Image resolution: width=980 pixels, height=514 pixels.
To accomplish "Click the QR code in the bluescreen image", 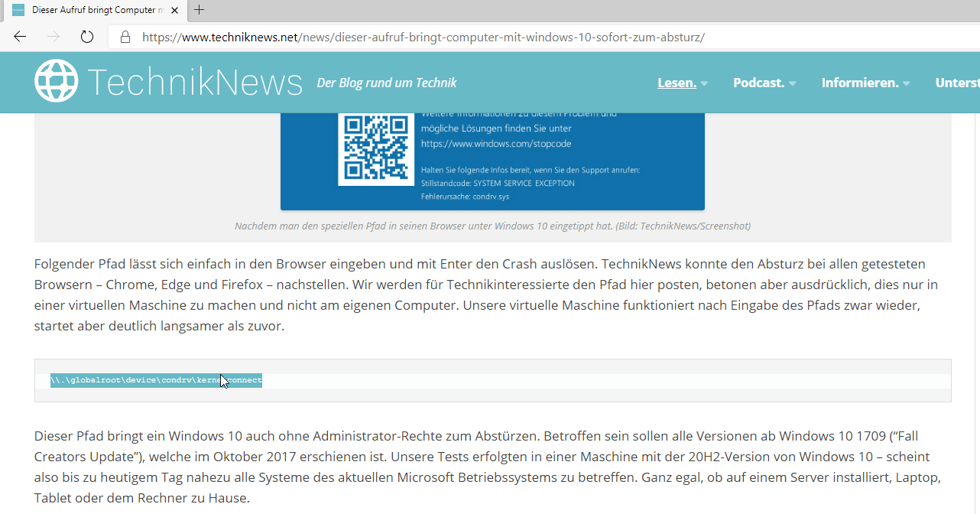I will pos(376,147).
